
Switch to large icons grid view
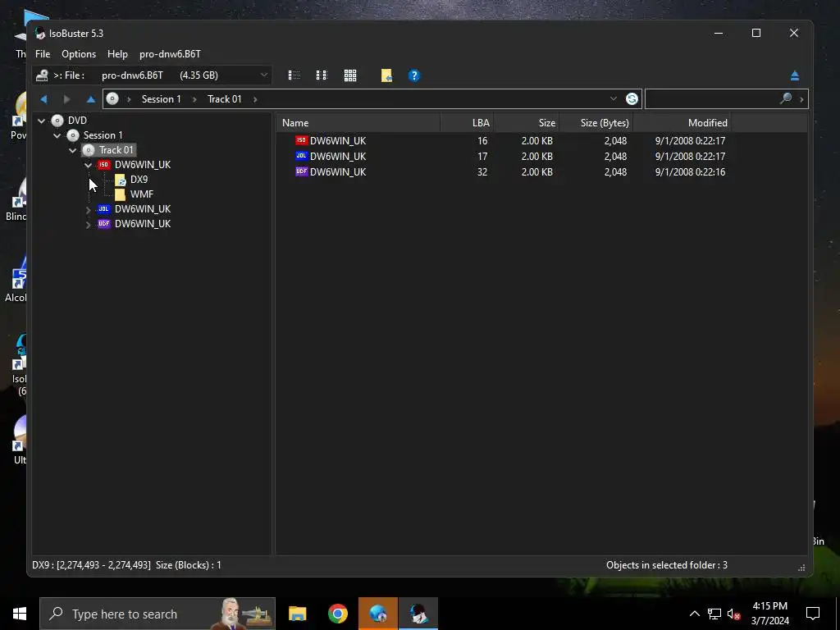pyautogui.click(x=350, y=75)
